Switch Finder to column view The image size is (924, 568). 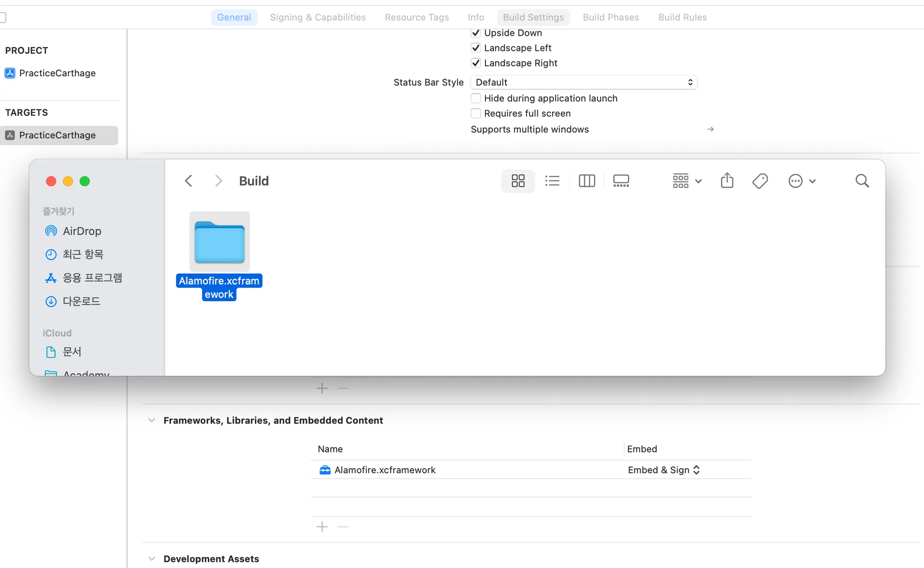(587, 181)
